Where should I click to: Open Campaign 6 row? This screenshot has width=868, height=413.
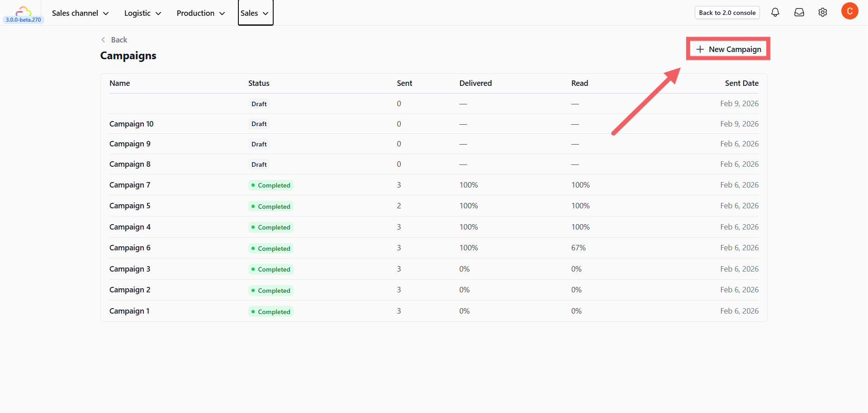pyautogui.click(x=434, y=248)
